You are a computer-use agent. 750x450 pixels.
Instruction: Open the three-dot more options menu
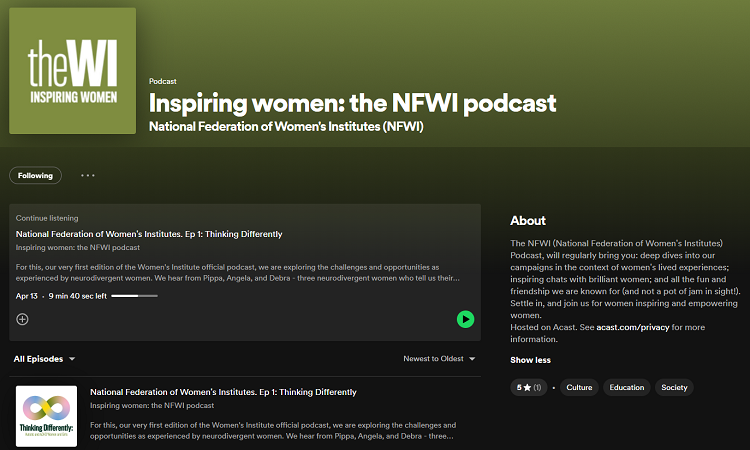(x=88, y=176)
